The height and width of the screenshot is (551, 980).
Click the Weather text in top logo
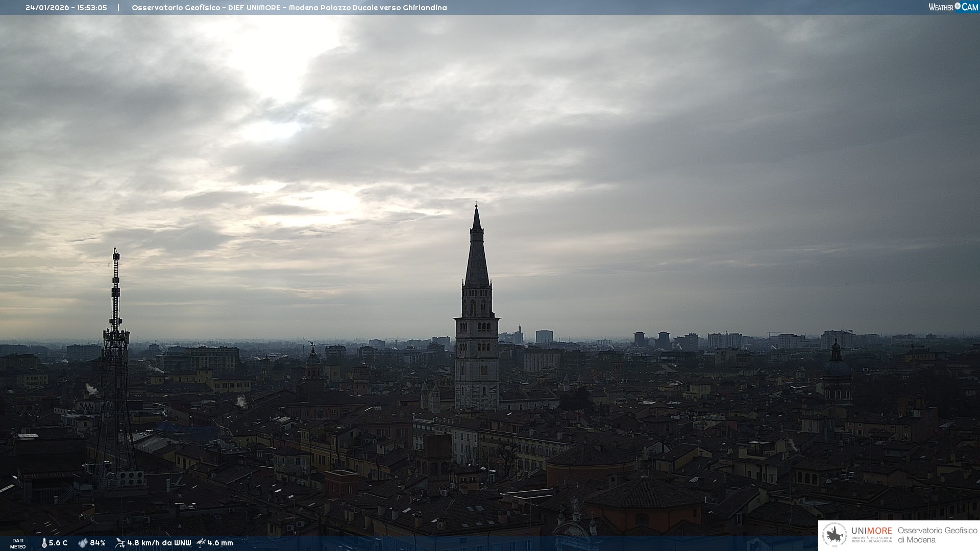pos(941,7)
